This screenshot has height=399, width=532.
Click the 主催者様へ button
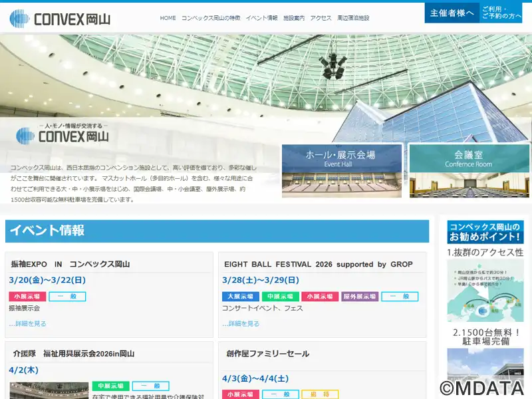(x=452, y=13)
